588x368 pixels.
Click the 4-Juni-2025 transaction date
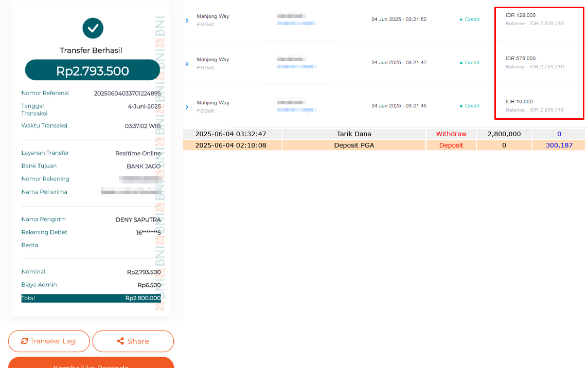point(145,106)
